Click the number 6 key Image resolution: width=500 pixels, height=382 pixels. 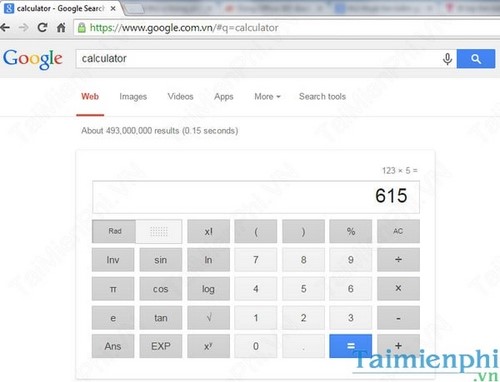click(351, 289)
